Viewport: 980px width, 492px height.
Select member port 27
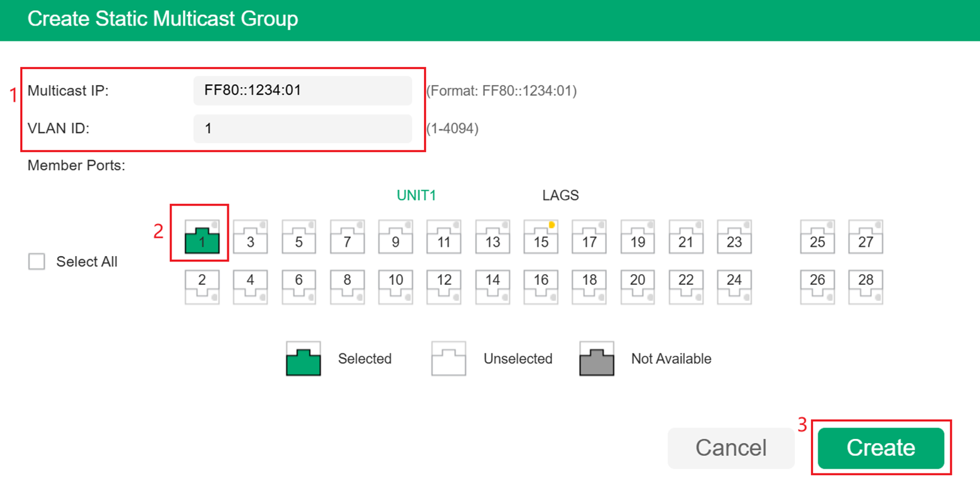(x=865, y=237)
